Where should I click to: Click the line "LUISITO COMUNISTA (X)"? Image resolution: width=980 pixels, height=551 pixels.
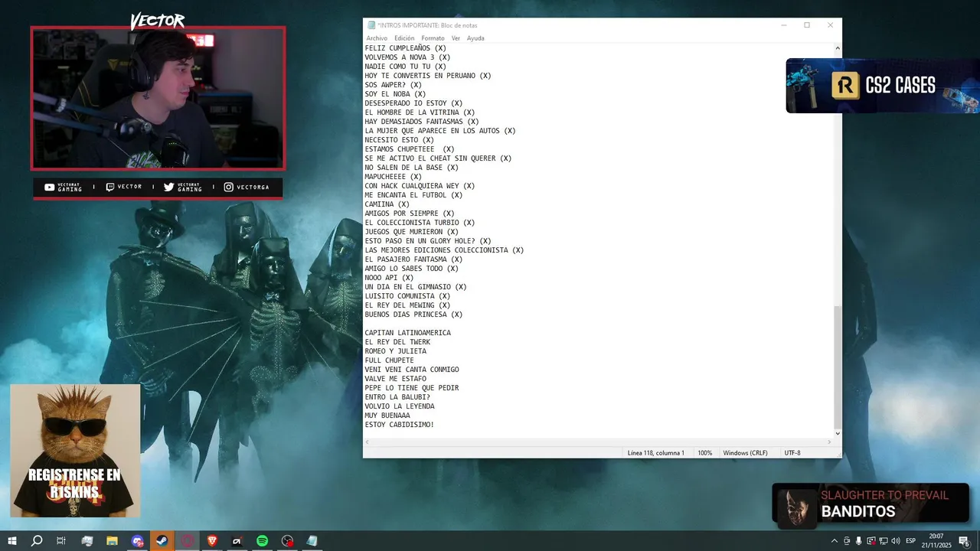pos(407,296)
